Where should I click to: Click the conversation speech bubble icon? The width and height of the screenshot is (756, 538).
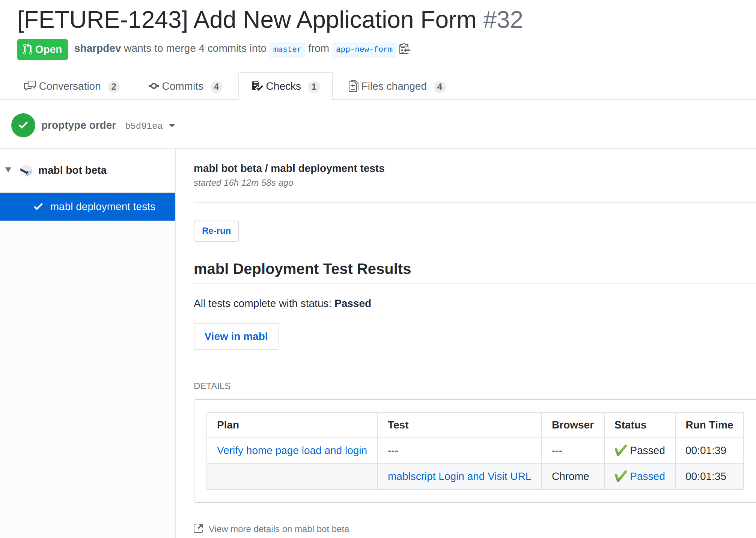click(30, 86)
